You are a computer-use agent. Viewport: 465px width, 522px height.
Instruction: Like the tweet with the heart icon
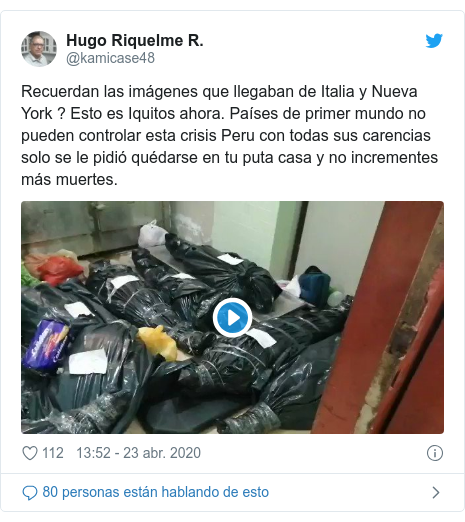(x=30, y=453)
